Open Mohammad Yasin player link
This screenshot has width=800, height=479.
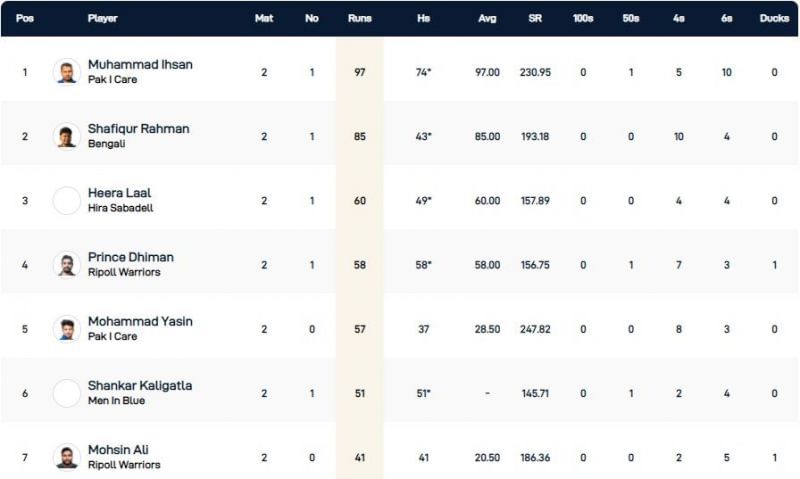point(140,322)
